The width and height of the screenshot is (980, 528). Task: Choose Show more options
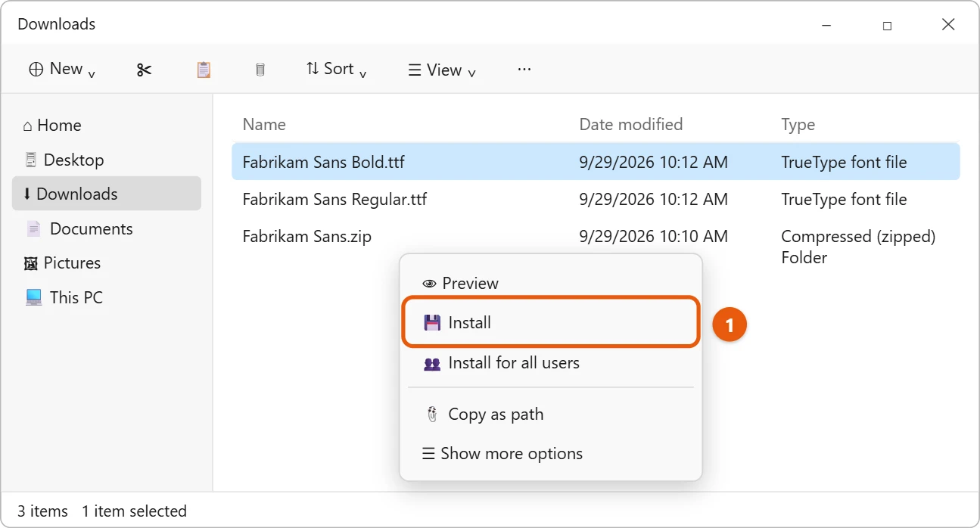click(551, 454)
